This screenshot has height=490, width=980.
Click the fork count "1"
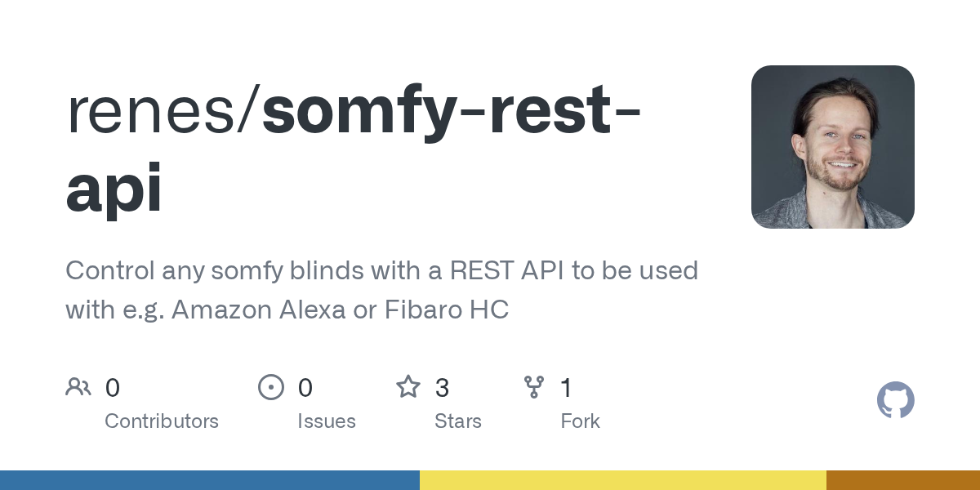(x=566, y=387)
